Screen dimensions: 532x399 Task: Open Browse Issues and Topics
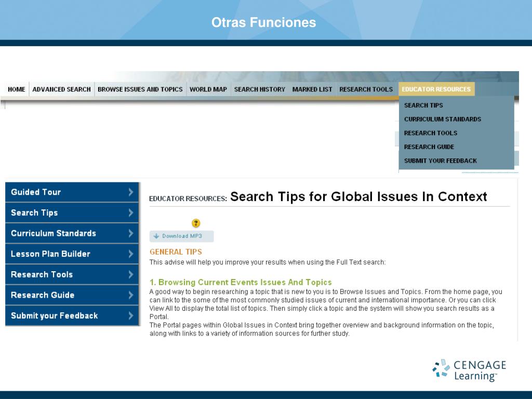point(140,89)
